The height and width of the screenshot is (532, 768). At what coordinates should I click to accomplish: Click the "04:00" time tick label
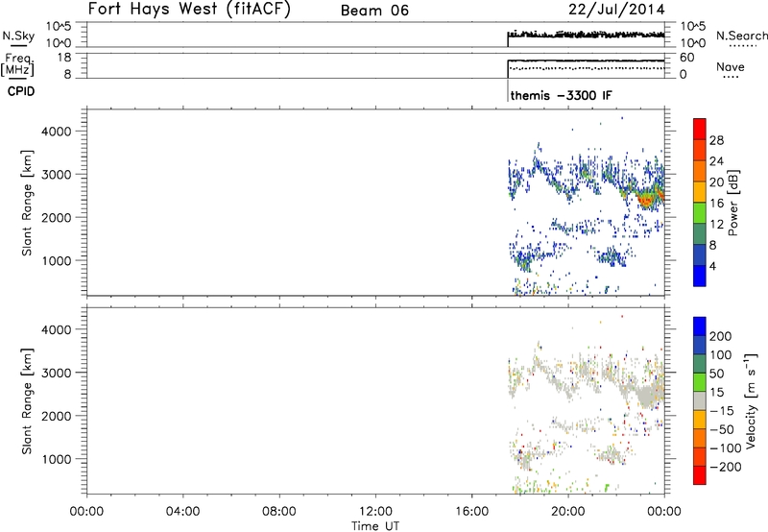[182, 512]
